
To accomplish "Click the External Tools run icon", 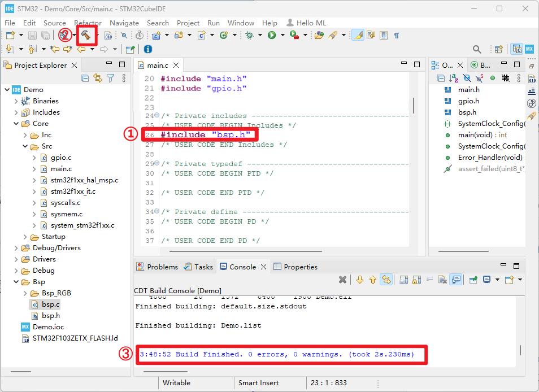I will (x=294, y=35).
